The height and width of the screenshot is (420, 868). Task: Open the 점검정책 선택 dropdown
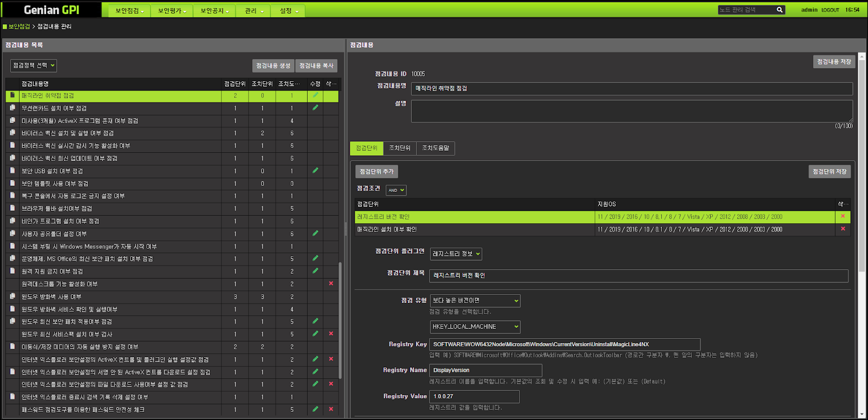coord(34,66)
